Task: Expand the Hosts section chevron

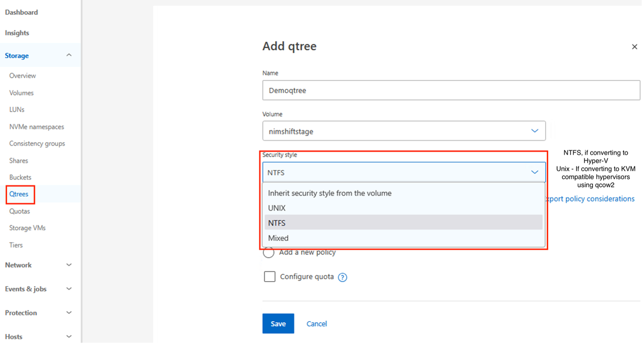Action: tap(69, 337)
